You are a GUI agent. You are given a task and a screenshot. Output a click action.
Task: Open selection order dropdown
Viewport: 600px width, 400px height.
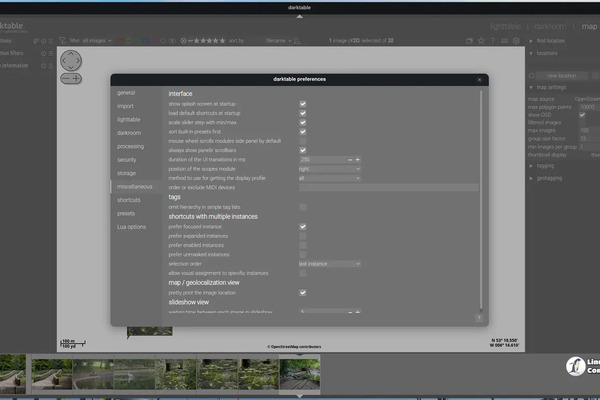329,264
